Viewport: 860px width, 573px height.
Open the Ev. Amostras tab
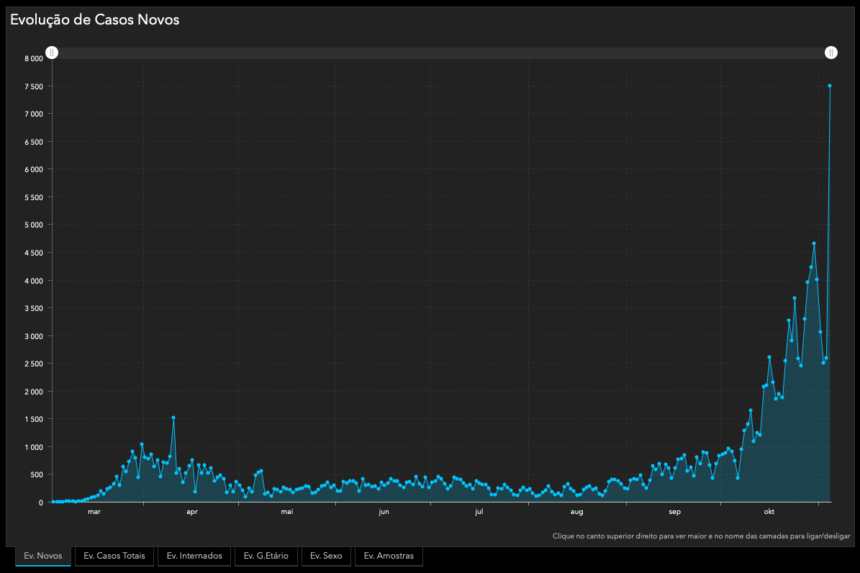(x=387, y=556)
